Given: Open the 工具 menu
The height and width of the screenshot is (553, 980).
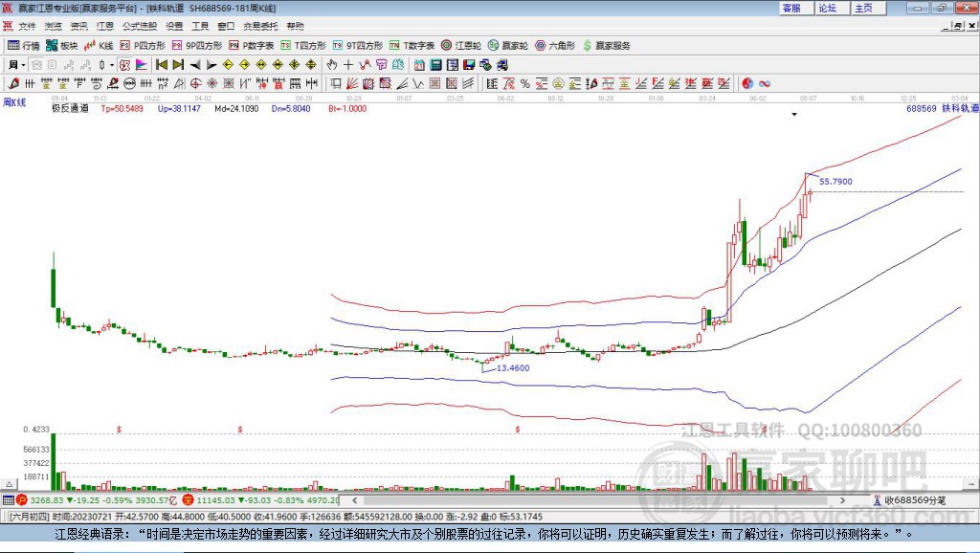Looking at the screenshot, I should click(x=200, y=26).
